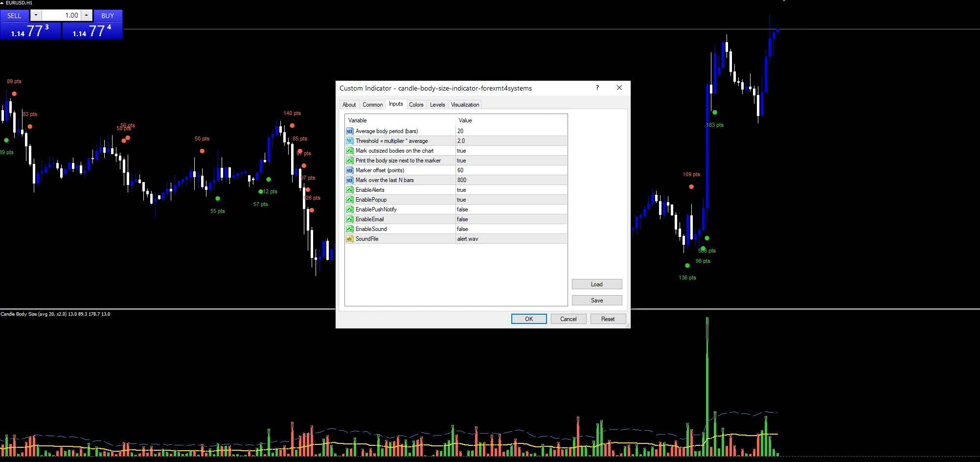Click the red marker dot below 109 pts
The width and height of the screenshot is (980, 462).
point(691,186)
